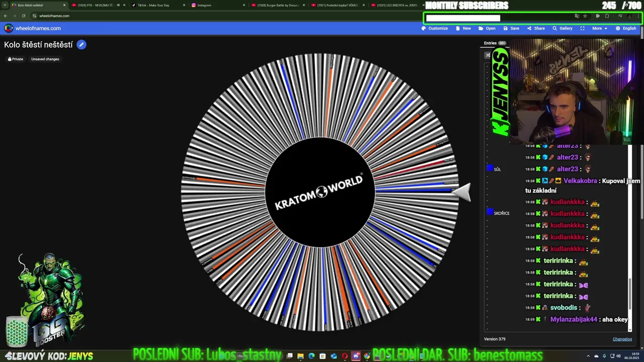Open the Changelog link
Image resolution: width=644 pixels, height=362 pixels.
[x=622, y=339]
